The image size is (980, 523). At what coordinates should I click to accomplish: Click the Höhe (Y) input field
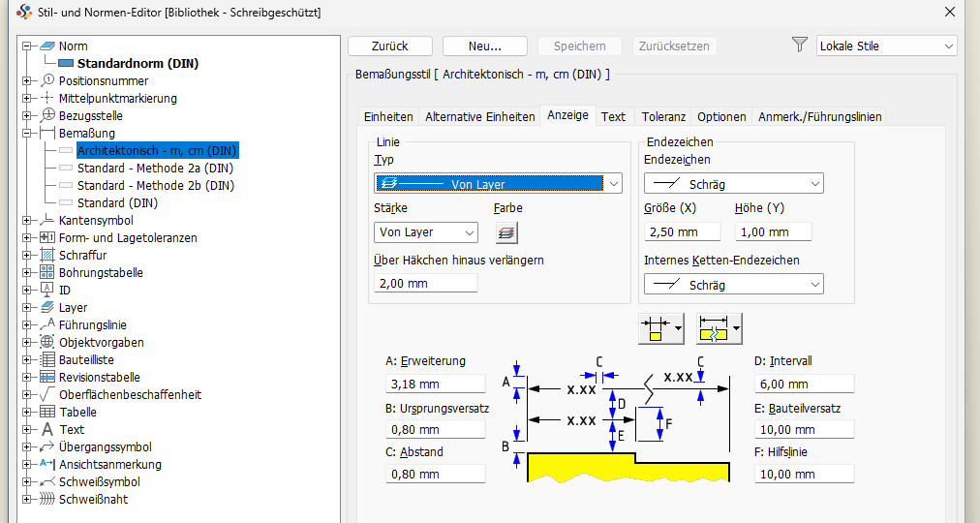[x=774, y=231]
